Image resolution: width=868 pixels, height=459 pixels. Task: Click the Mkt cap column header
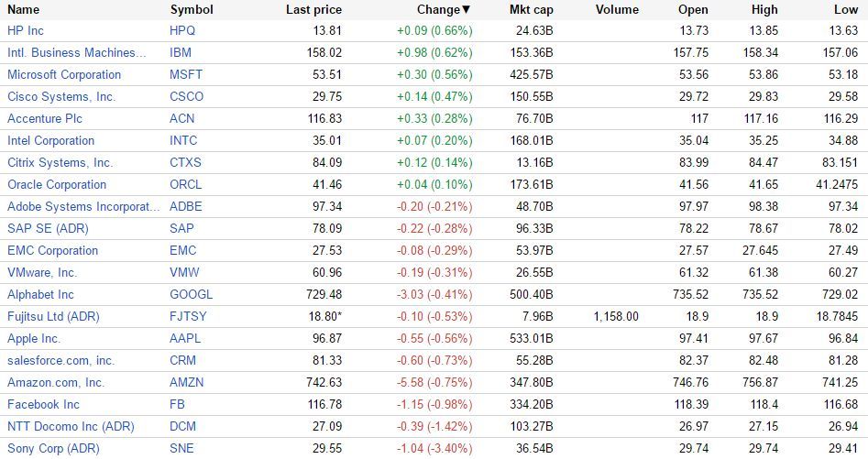click(531, 9)
